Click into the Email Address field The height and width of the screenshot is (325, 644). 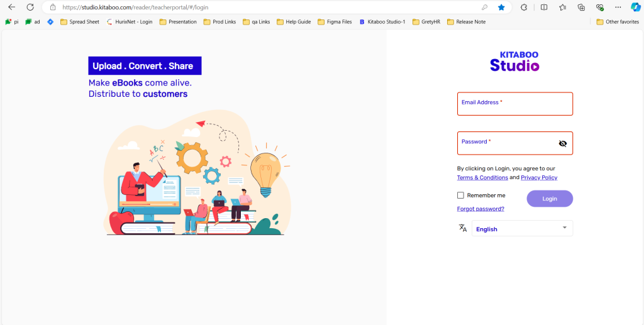[515, 104]
